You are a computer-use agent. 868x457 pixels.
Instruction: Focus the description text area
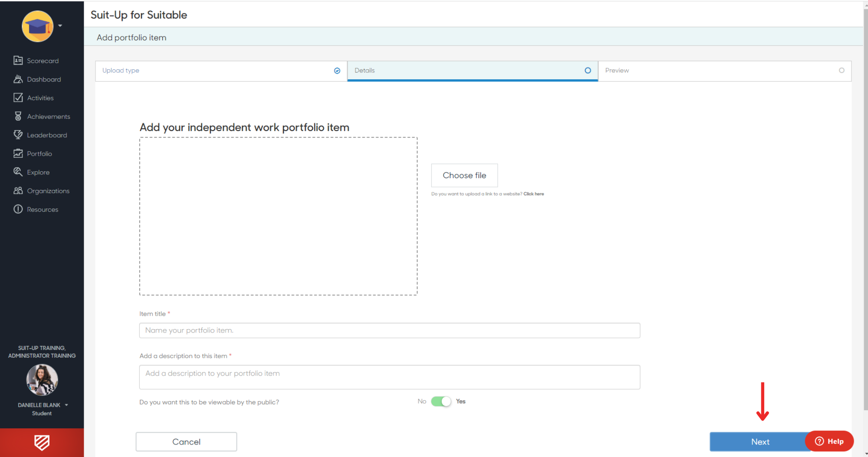click(389, 377)
